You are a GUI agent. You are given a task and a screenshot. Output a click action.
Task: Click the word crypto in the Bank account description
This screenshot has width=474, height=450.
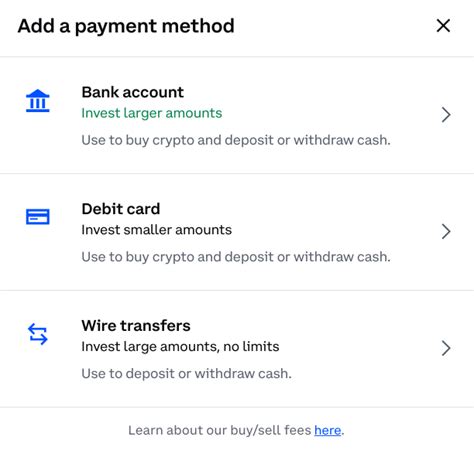[x=173, y=141]
